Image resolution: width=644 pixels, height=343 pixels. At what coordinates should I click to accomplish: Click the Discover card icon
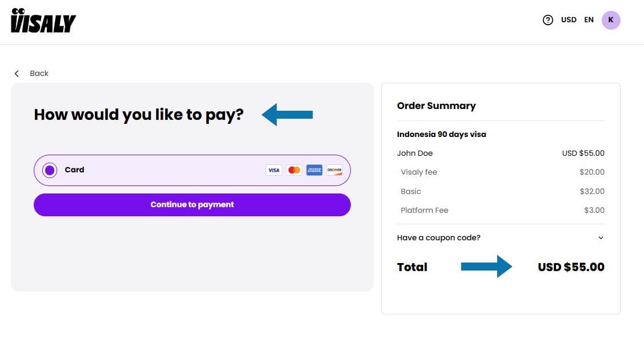point(334,170)
